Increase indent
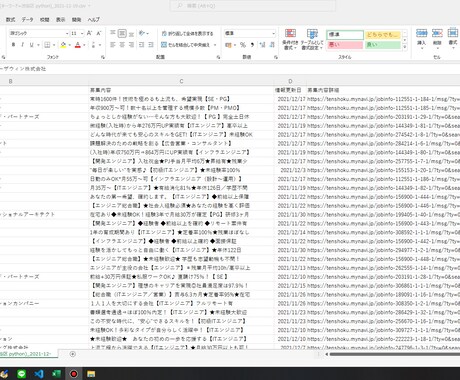Screen dimensions: 460x380 click(151, 45)
